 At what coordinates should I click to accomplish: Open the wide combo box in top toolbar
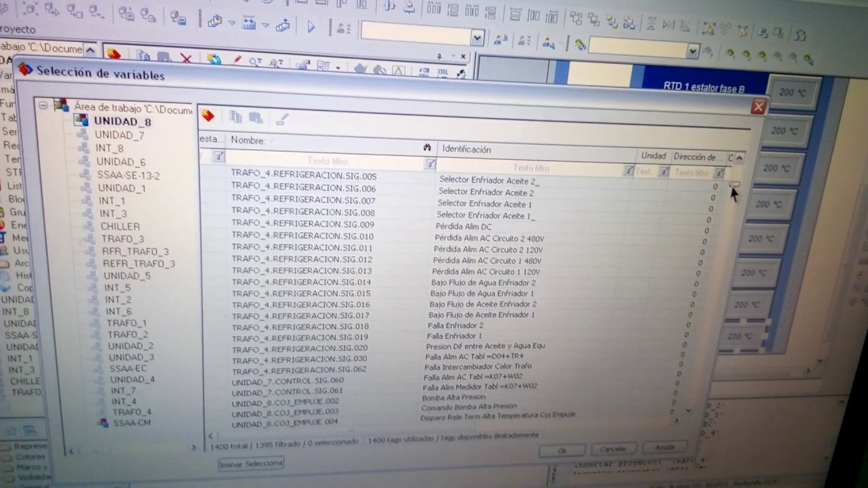click(x=477, y=37)
